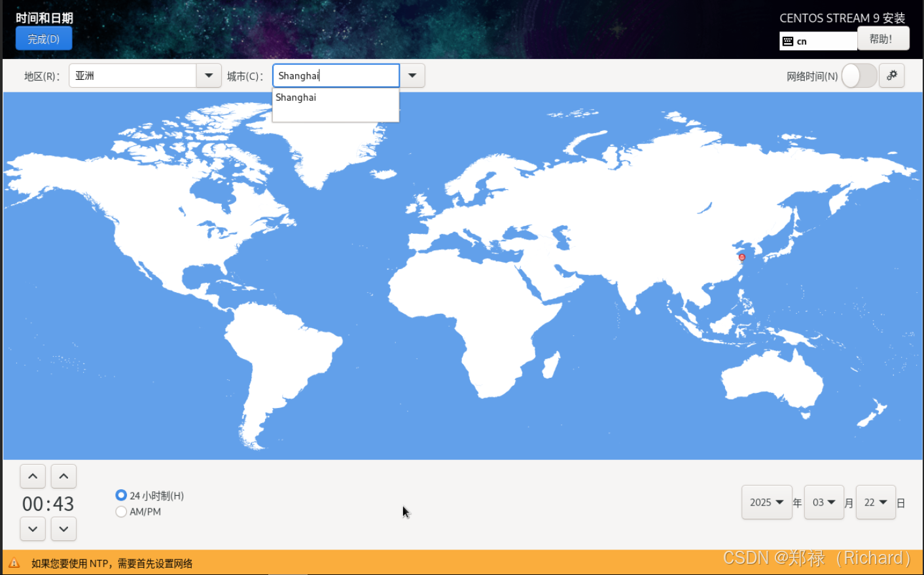Open NTP server settings gear icon

(x=891, y=76)
